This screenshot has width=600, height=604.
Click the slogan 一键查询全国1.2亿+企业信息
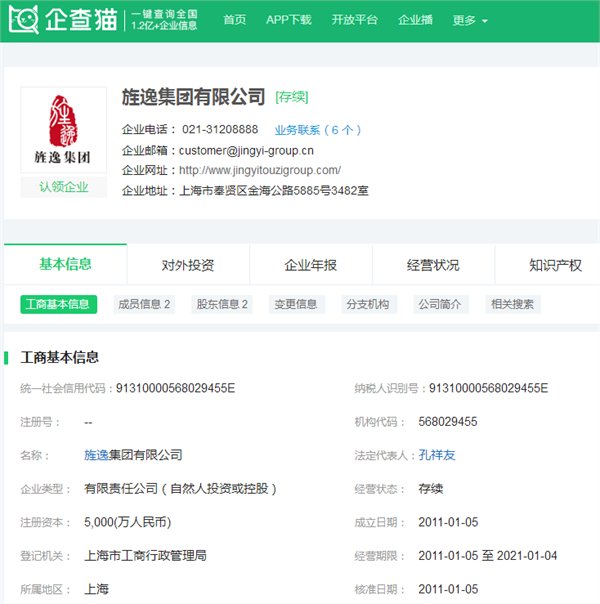click(x=164, y=20)
